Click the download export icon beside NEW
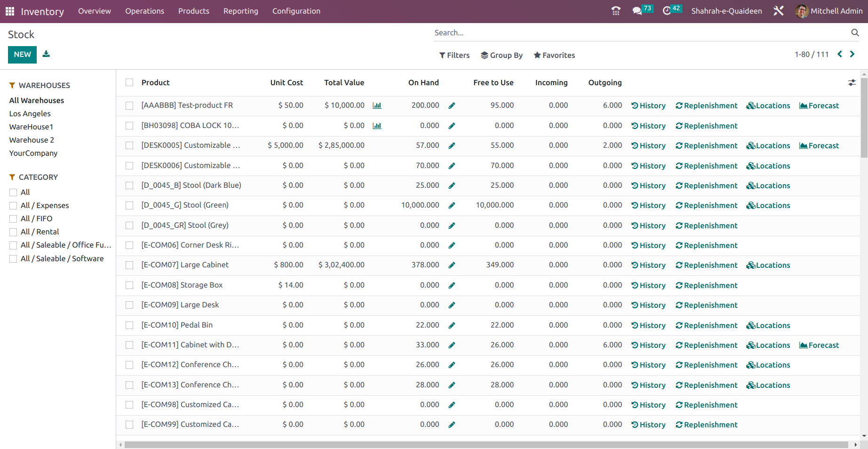This screenshot has width=868, height=449. 46,54
